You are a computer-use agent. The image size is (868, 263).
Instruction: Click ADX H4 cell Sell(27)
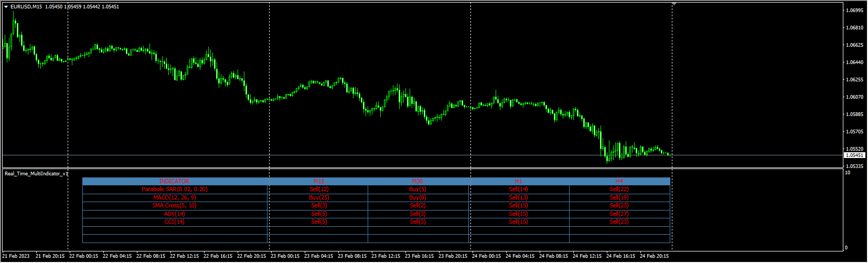(x=619, y=214)
